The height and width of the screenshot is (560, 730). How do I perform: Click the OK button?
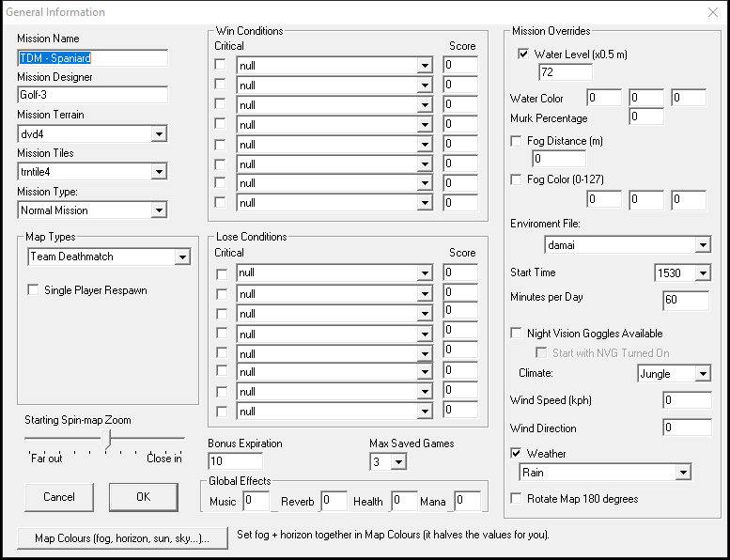144,497
